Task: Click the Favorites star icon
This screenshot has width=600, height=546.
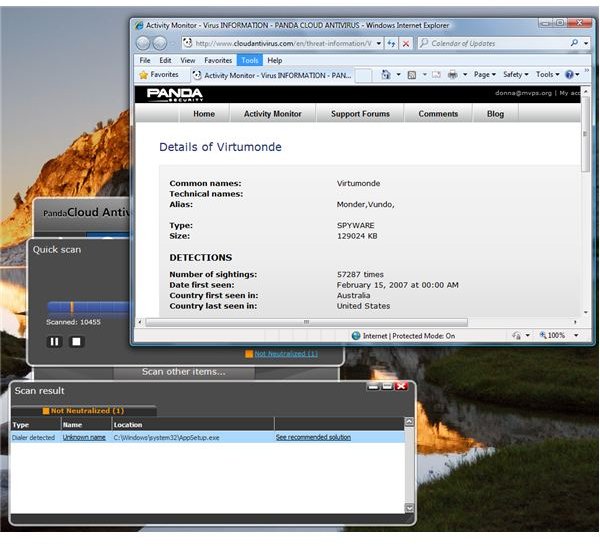Action: pos(143,75)
